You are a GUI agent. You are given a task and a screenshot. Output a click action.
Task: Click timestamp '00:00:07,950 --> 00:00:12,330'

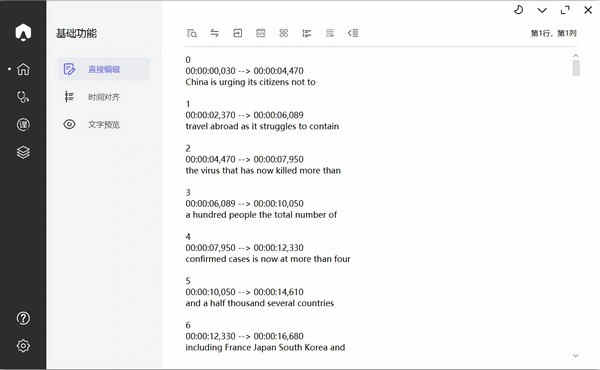click(x=245, y=248)
